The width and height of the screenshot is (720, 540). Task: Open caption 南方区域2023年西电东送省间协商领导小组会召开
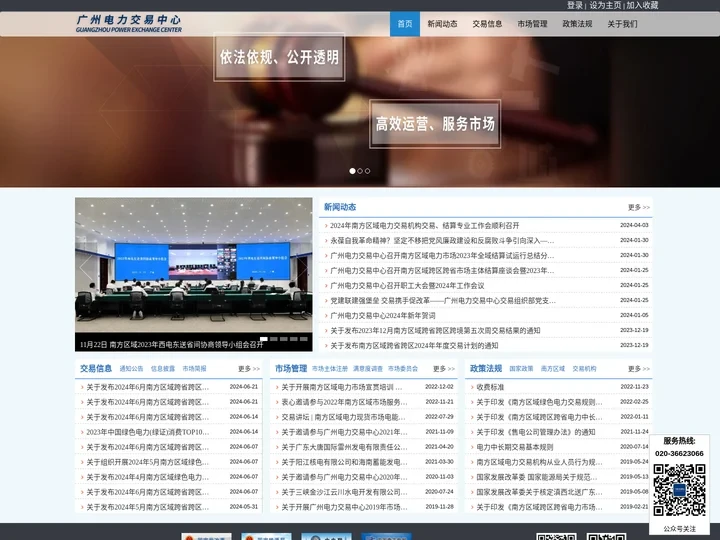pos(172,344)
